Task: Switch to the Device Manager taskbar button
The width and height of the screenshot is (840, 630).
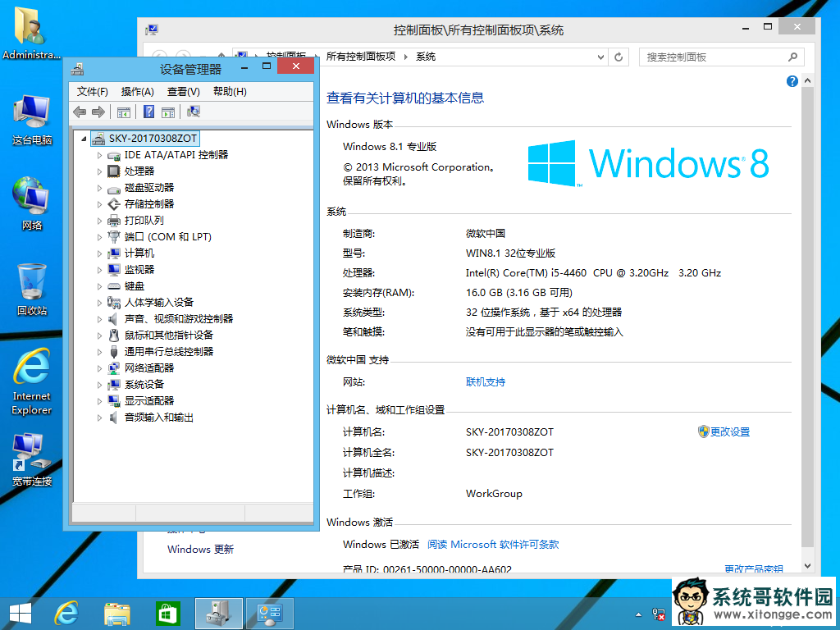Action: [x=218, y=614]
